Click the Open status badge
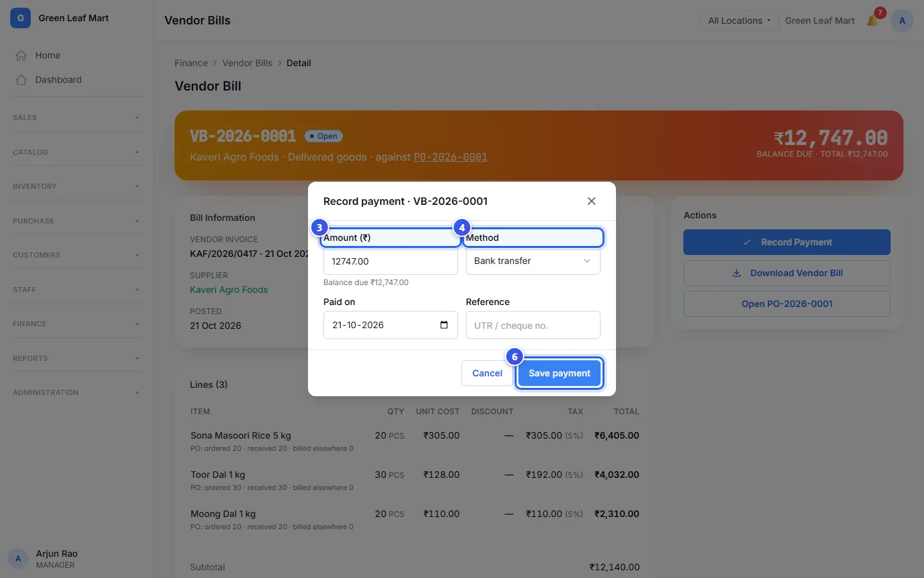 point(323,136)
